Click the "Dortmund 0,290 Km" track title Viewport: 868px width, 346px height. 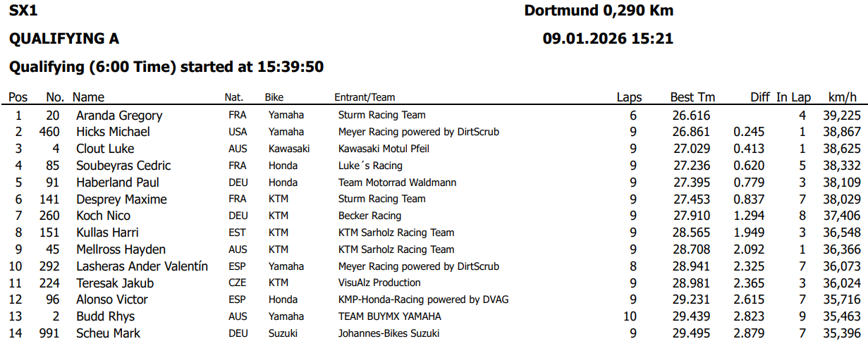[x=599, y=11]
